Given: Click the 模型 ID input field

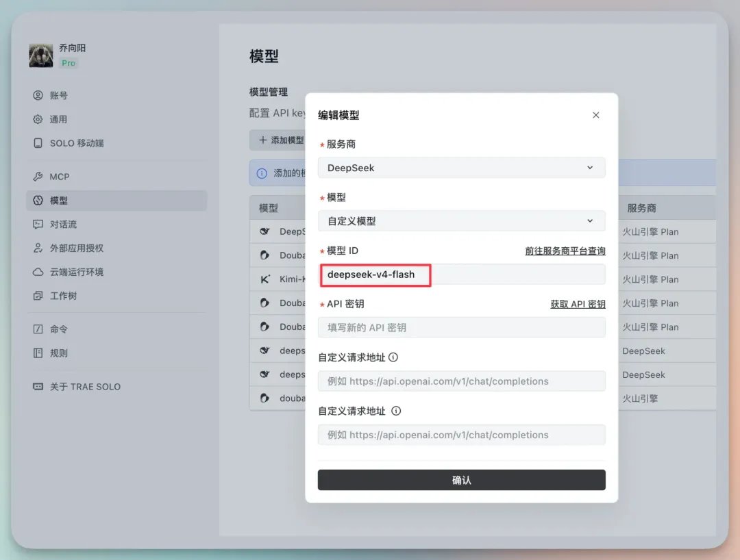Looking at the screenshot, I should (462, 275).
